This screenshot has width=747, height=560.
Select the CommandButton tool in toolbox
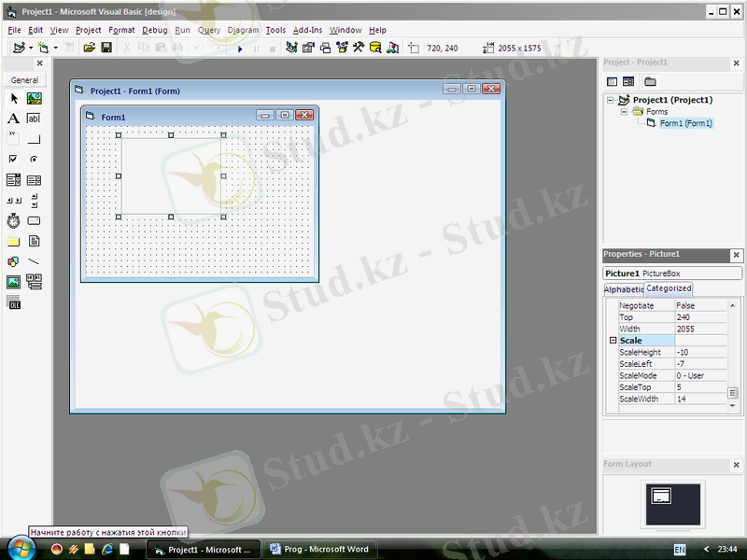click(34, 138)
